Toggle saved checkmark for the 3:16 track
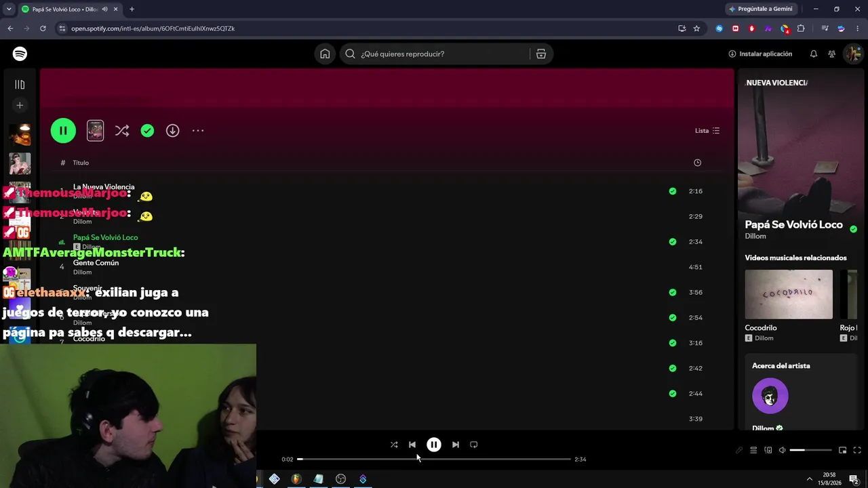This screenshot has width=868, height=488. coord(673,343)
